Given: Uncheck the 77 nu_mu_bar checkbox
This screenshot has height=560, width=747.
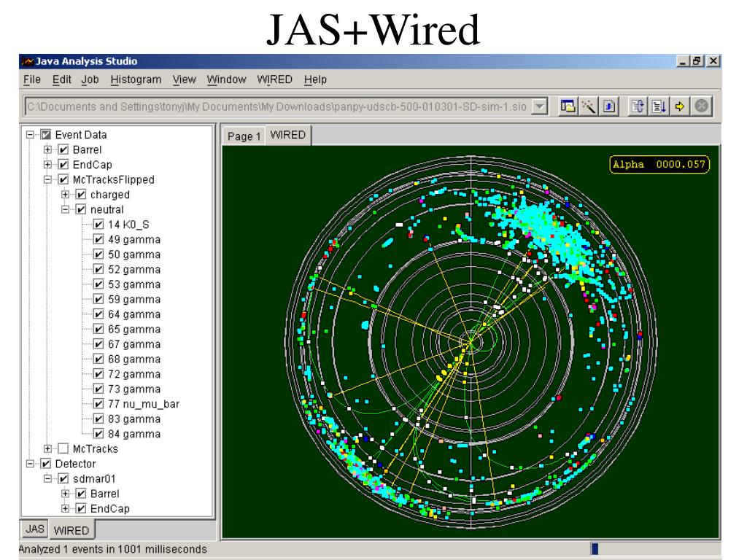Looking at the screenshot, I should [98, 404].
